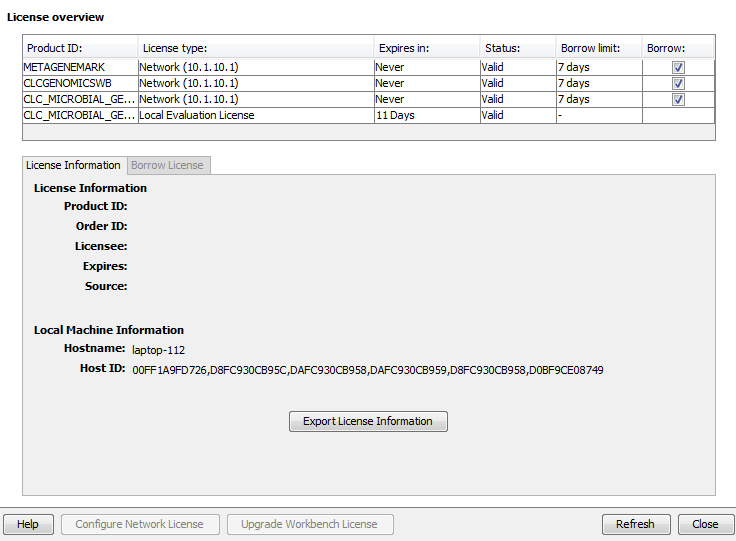Viewport: 736px width, 541px height.
Task: Toggle borrow checkbox for network CLC_MICROBIAL_GE license
Action: pyautogui.click(x=678, y=99)
